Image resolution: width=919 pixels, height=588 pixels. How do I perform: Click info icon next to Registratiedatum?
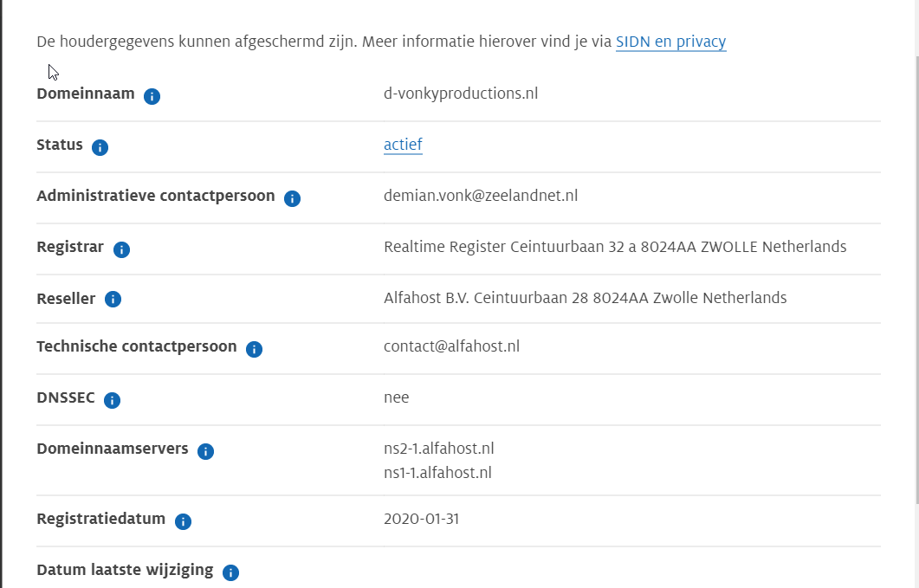(184, 521)
